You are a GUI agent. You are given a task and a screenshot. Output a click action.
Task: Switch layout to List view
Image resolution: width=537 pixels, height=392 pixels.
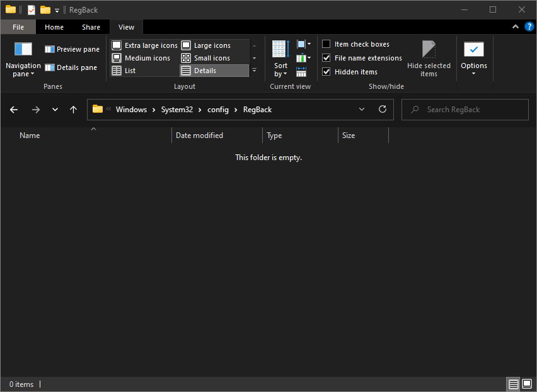(x=124, y=71)
